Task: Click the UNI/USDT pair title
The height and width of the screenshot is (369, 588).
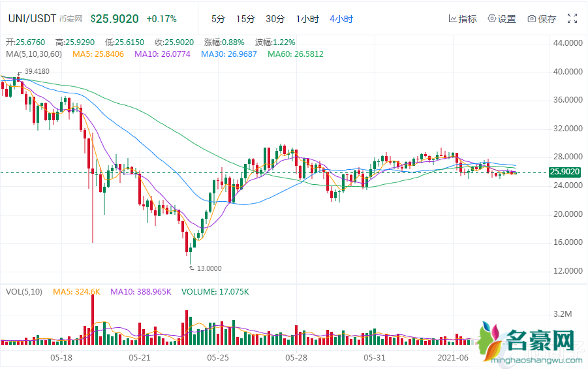Action: (32, 19)
